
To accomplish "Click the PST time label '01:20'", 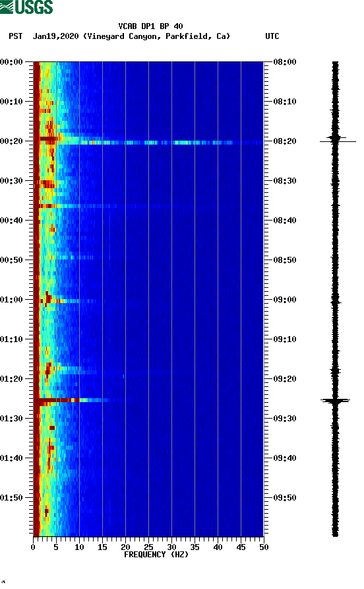I will [11, 379].
